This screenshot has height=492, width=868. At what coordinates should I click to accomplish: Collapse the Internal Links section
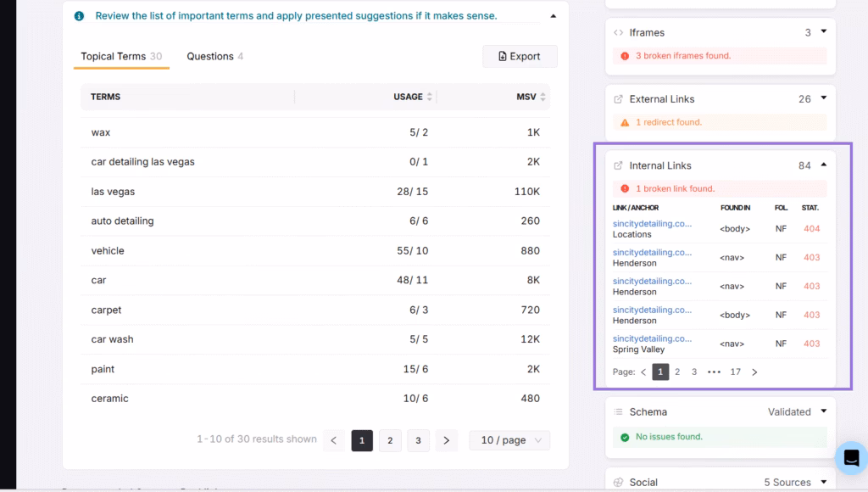(823, 165)
